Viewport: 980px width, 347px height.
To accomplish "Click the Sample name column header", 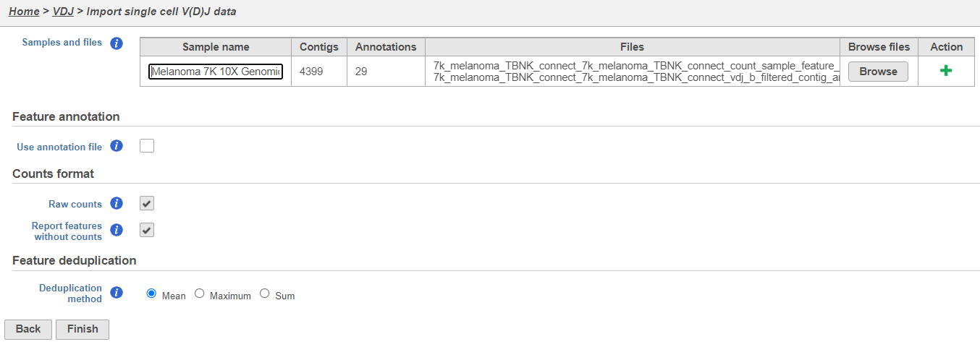I will coord(216,47).
